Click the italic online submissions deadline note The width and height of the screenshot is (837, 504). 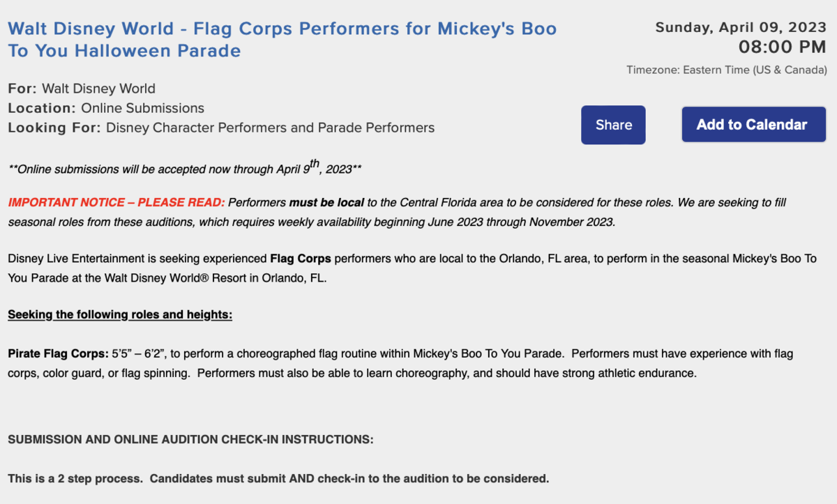click(184, 168)
